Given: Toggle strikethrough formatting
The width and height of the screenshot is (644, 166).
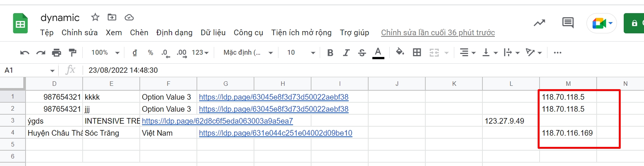Looking at the screenshot, I should click(362, 53).
